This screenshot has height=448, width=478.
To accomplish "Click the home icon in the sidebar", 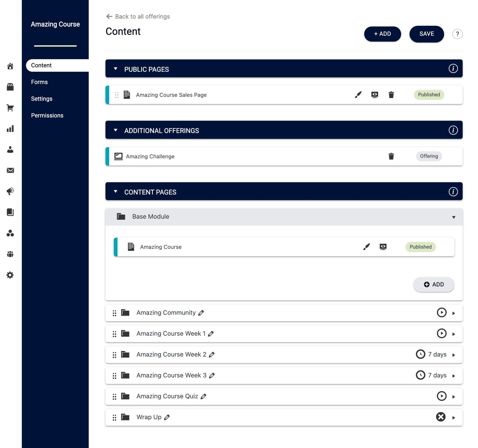I will click(x=10, y=66).
